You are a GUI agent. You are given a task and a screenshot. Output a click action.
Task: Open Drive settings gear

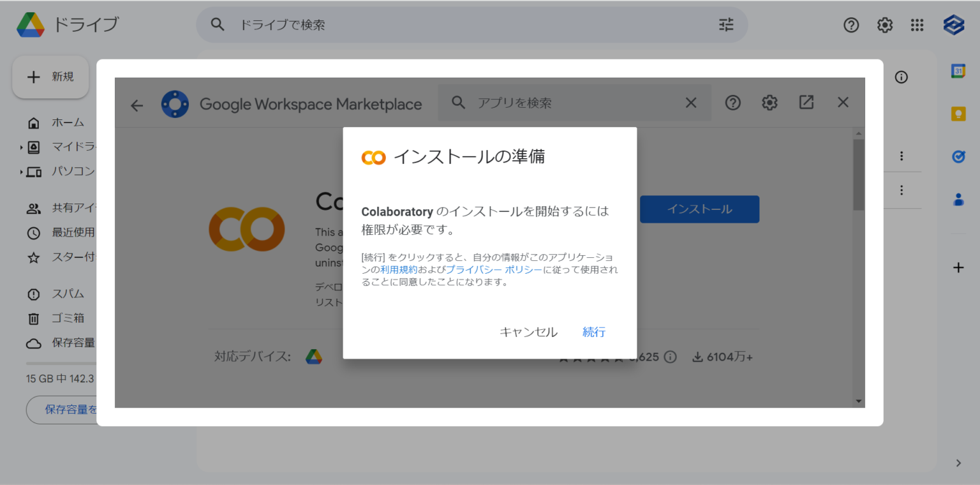point(884,25)
